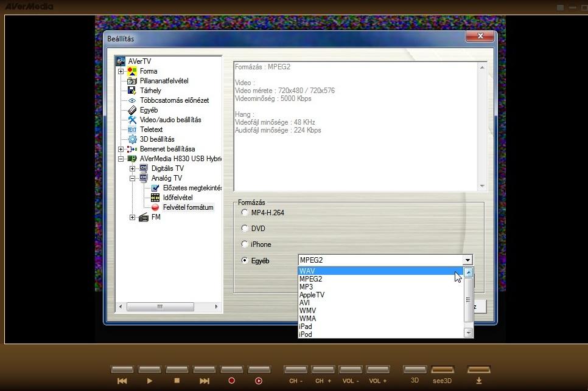588x391 pixels.
Task: Open the Előzetes megtekintés item
Action: point(192,188)
